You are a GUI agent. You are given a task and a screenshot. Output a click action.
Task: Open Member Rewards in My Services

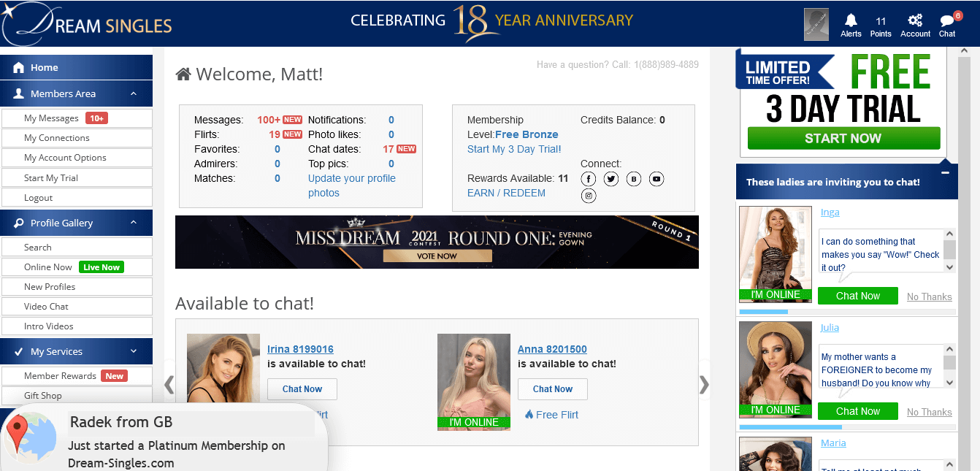point(77,376)
